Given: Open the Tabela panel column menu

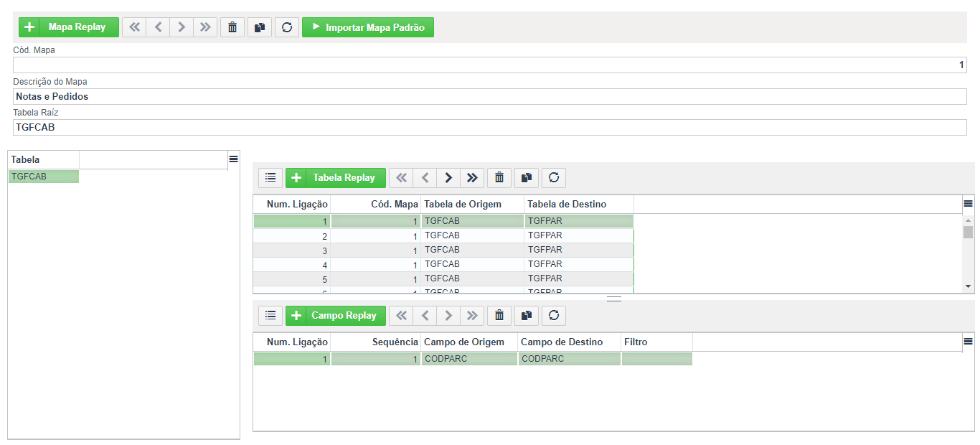Looking at the screenshot, I should click(x=233, y=159).
